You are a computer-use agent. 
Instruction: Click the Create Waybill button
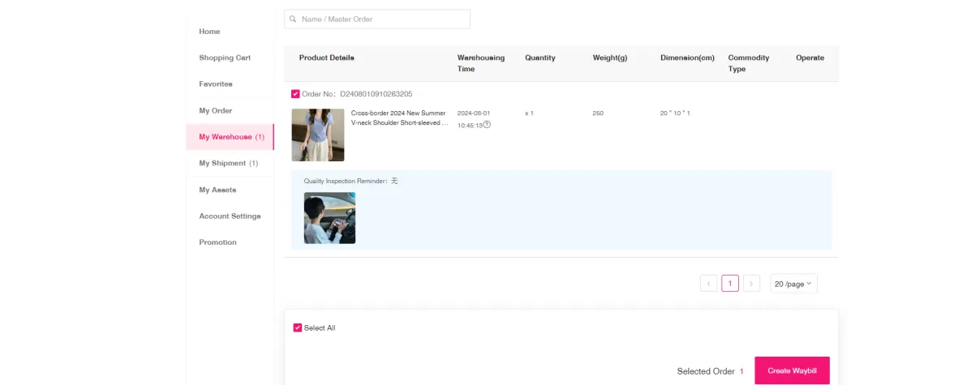(x=792, y=370)
